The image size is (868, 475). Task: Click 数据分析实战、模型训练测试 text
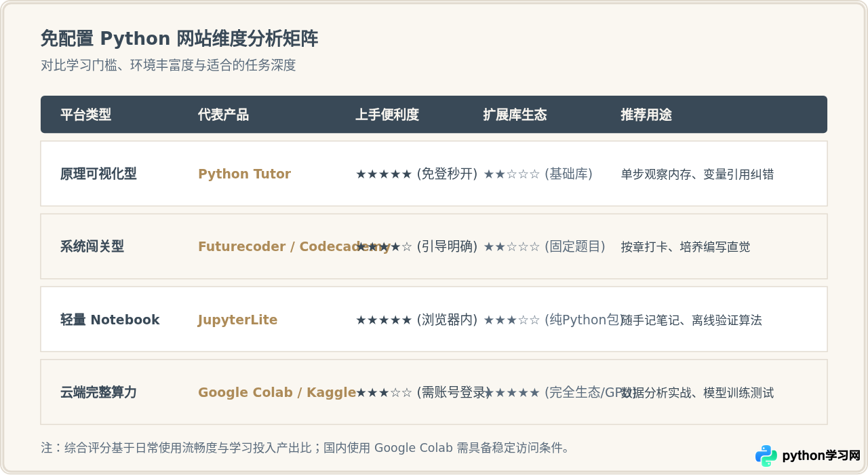point(697,392)
